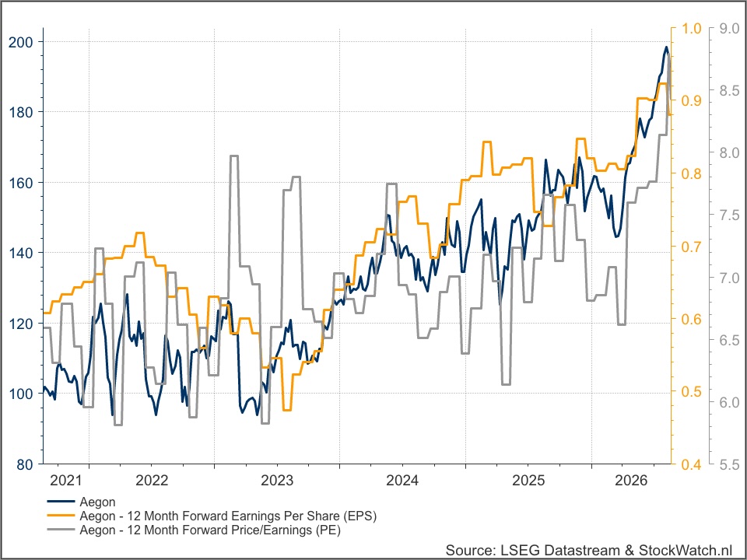Click the grey 8.0 PE axis value
747x560 pixels.
729,153
